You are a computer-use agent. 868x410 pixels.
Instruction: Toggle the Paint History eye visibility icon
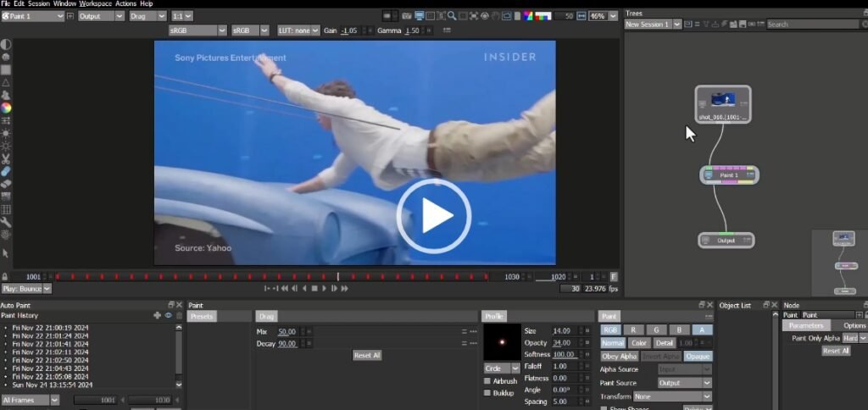coord(168,315)
